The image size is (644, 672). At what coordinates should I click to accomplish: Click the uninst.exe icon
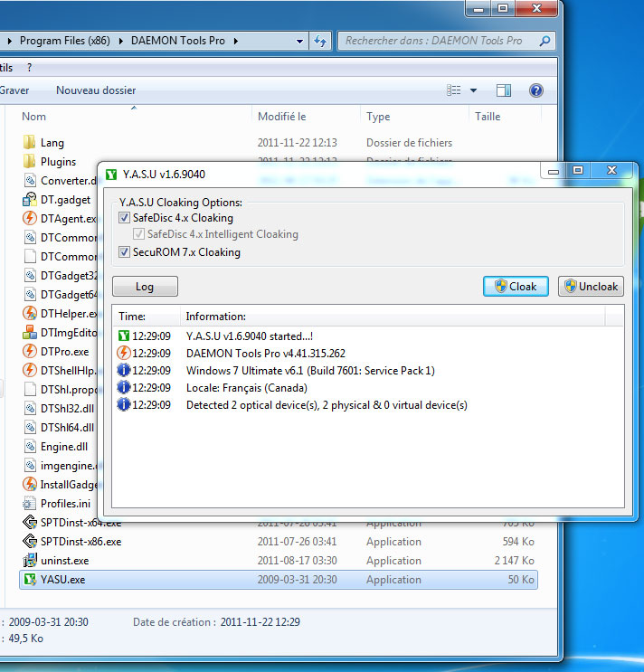(x=30, y=560)
